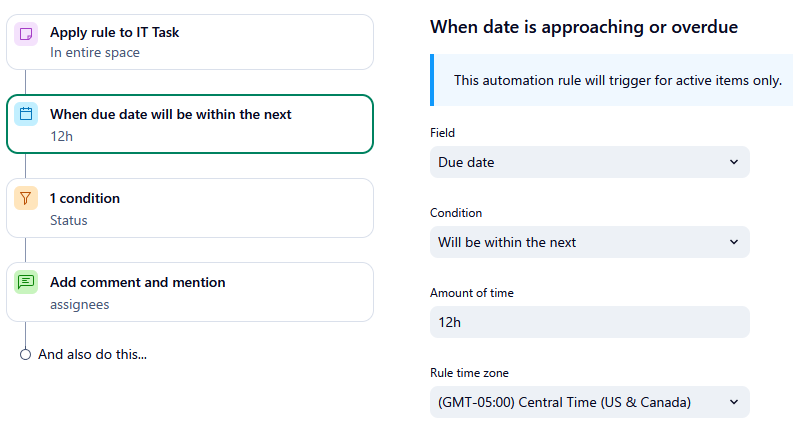
Task: Click the 12h subtitle under trigger step
Action: point(61,135)
